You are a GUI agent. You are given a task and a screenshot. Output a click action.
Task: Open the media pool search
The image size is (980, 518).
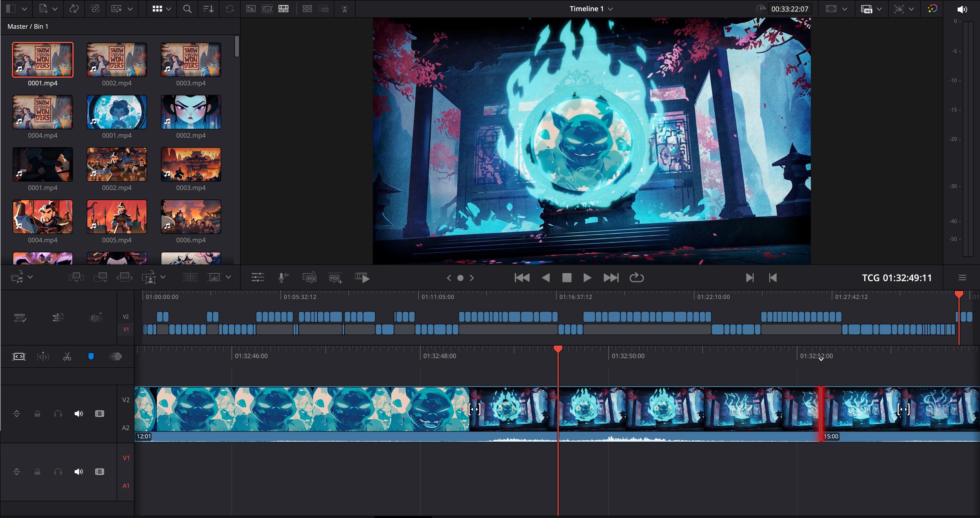click(x=187, y=9)
